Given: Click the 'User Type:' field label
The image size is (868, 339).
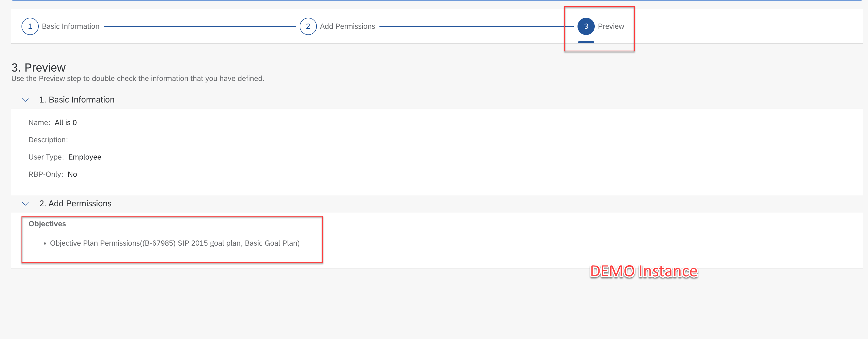Looking at the screenshot, I should (x=46, y=157).
